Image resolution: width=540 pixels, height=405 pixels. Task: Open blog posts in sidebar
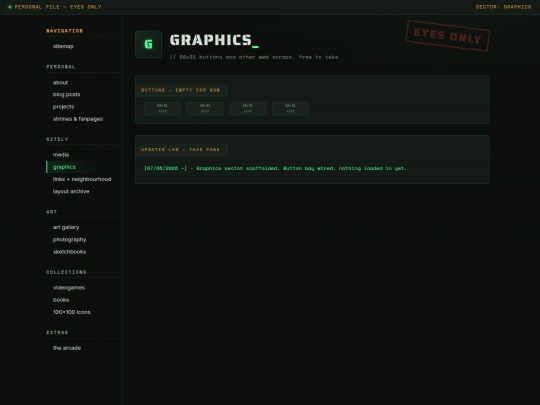(x=66, y=94)
